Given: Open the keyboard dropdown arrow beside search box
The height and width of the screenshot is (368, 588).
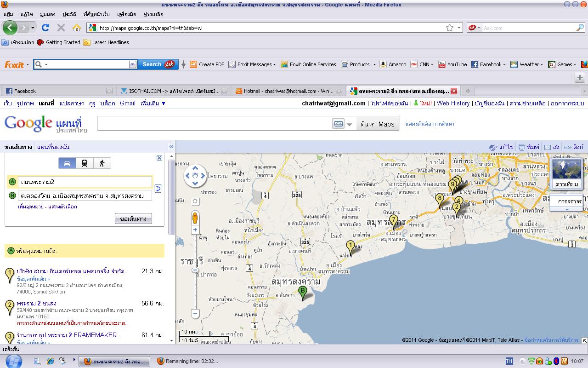Looking at the screenshot, I should tap(350, 124).
